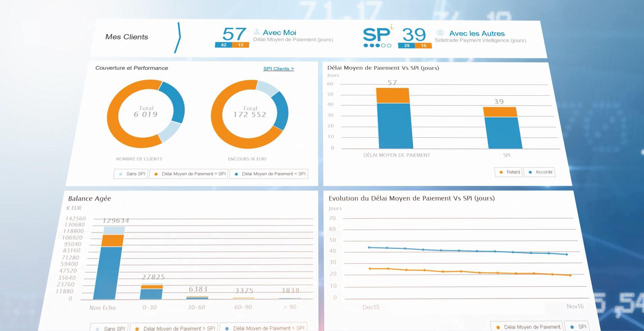Click the orange dot in the Retard legend
This screenshot has height=331, width=644.
(501, 172)
